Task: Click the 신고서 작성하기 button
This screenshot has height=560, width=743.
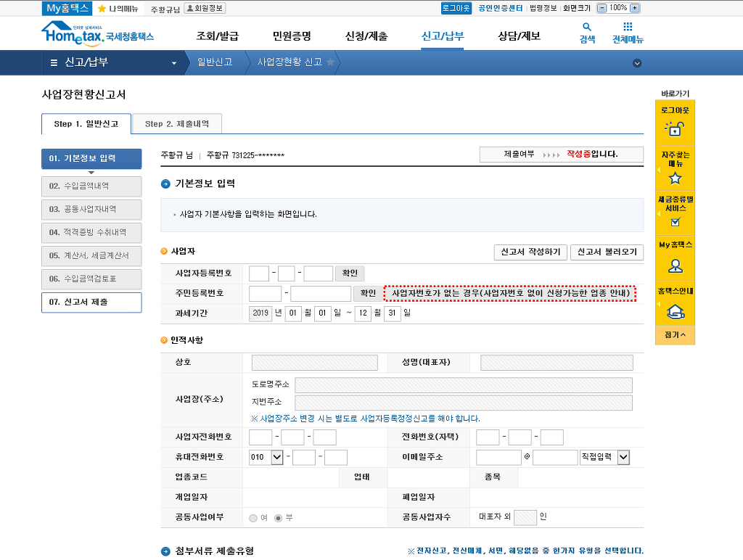Action: [x=530, y=252]
